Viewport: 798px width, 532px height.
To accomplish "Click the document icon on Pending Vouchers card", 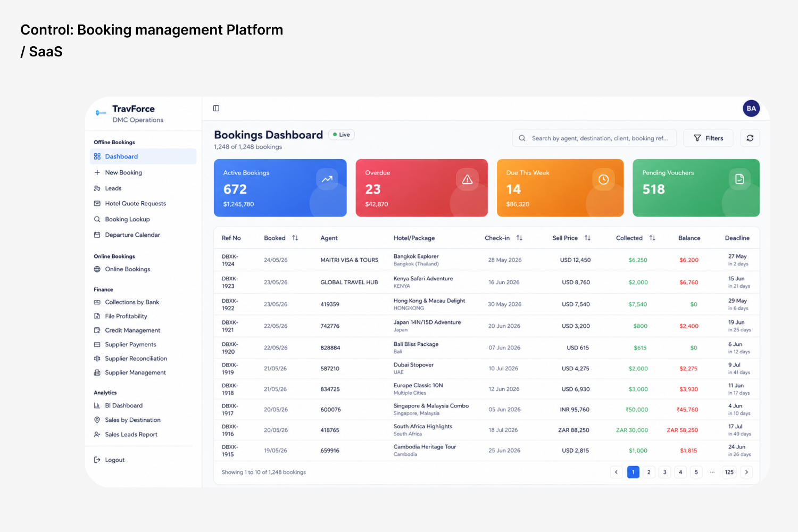I will coord(739,179).
